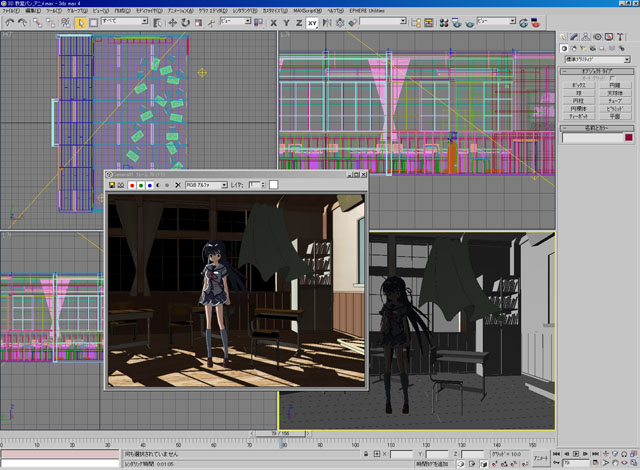Toggle the XY plane constraint button
This screenshot has height=470, width=640.
(x=312, y=23)
